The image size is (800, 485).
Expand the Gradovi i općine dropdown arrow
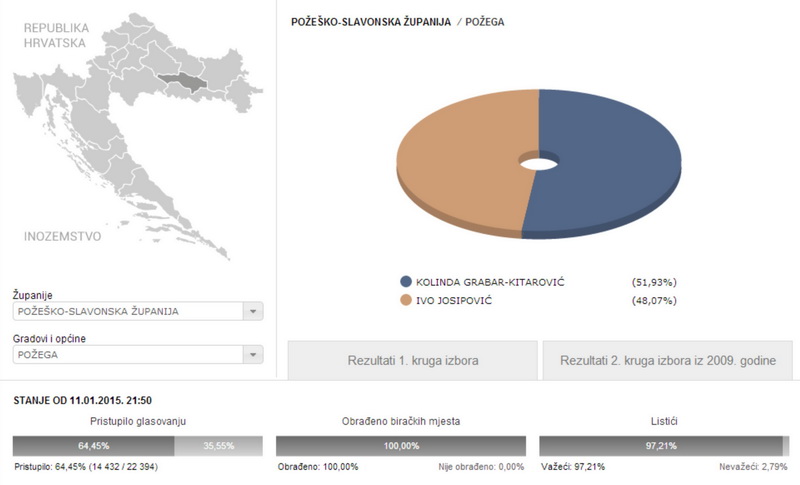(253, 354)
